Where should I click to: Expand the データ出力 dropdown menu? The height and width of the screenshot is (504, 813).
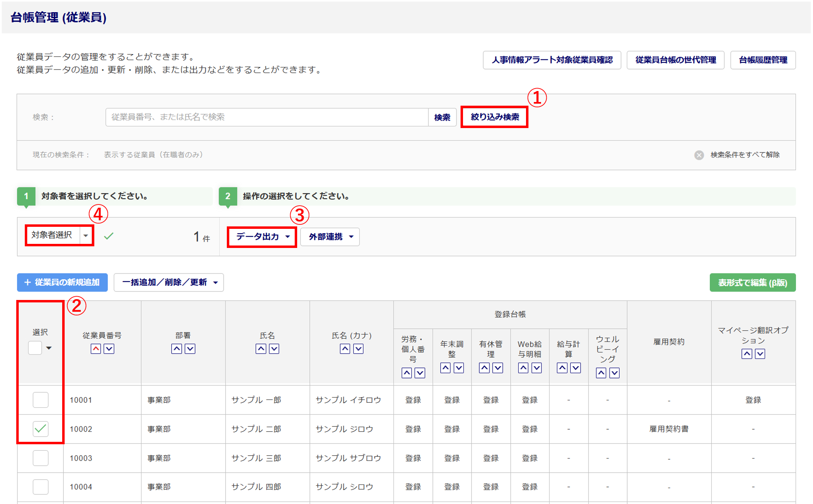click(262, 237)
